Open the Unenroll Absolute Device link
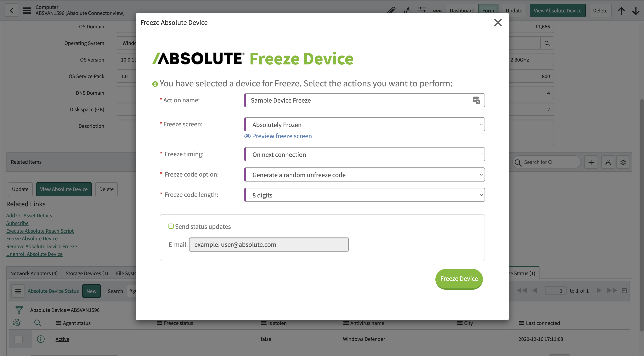Image resolution: width=644 pixels, height=356 pixels. coord(34,254)
